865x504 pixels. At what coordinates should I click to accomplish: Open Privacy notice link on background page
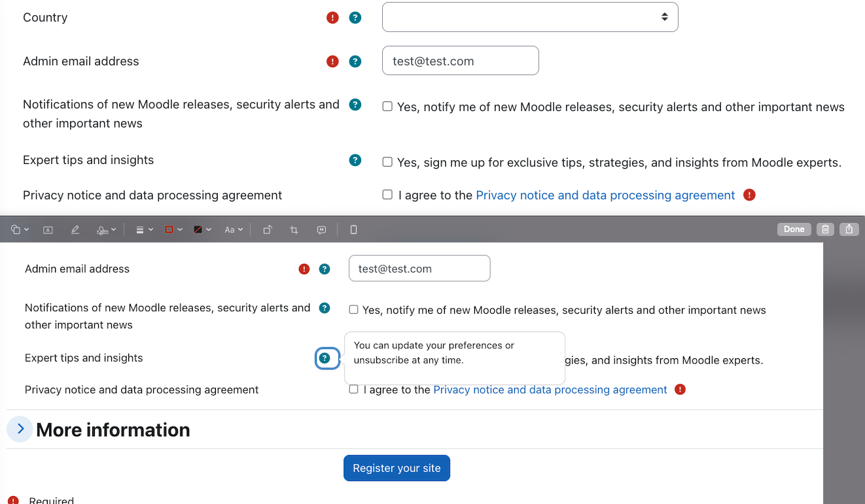click(x=605, y=195)
